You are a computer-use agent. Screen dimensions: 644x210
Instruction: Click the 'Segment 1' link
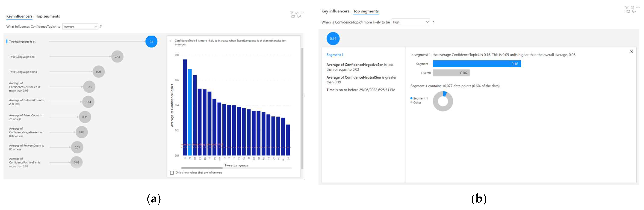pos(335,55)
